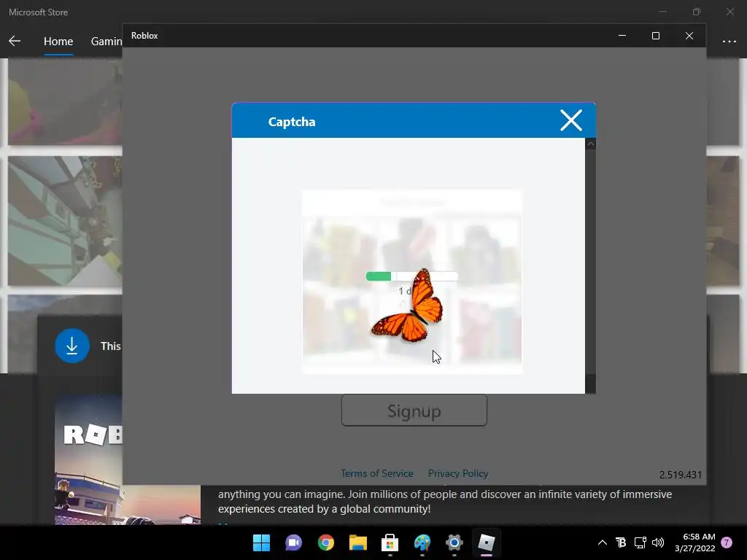This screenshot has height=560, width=747.
Task: Switch to the Gaming tab in Microsoft Store
Action: point(107,42)
